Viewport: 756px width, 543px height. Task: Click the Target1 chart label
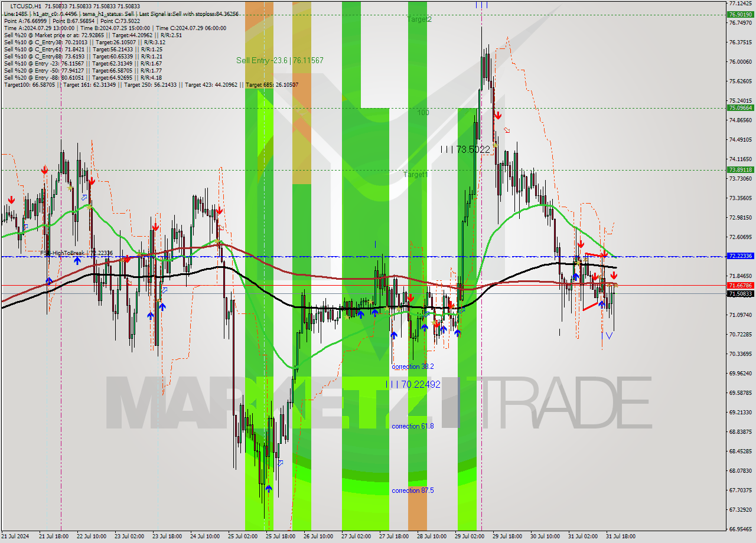(416, 174)
